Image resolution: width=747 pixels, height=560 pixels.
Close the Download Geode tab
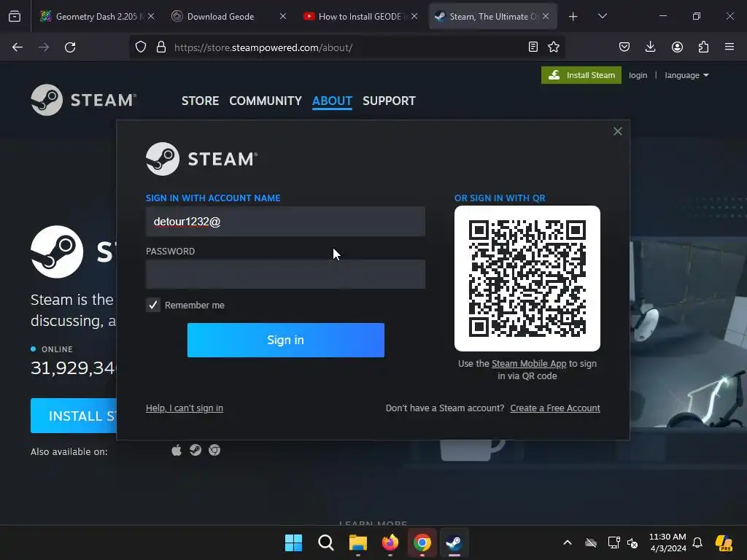pos(283,16)
